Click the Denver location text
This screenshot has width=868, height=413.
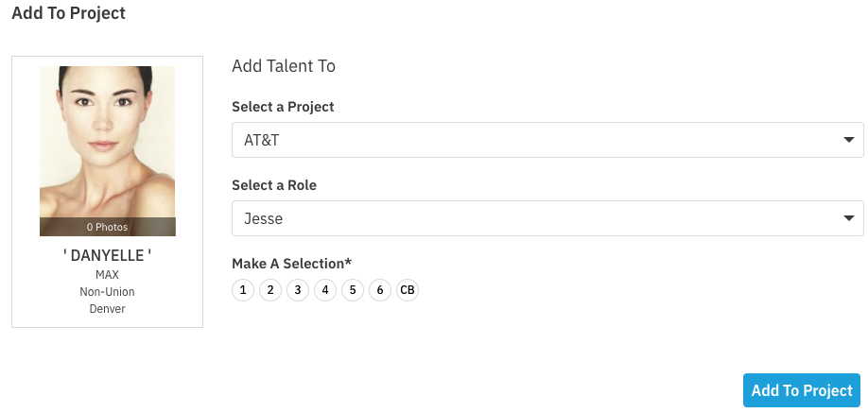click(107, 308)
